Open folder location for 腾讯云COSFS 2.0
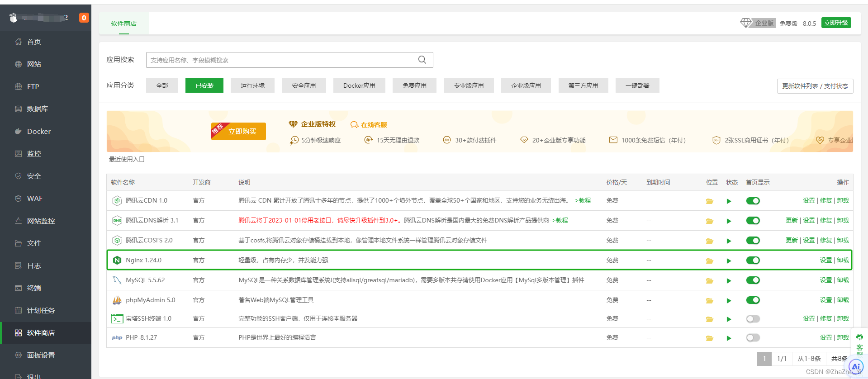Viewport: 868px width, 379px height. point(709,241)
